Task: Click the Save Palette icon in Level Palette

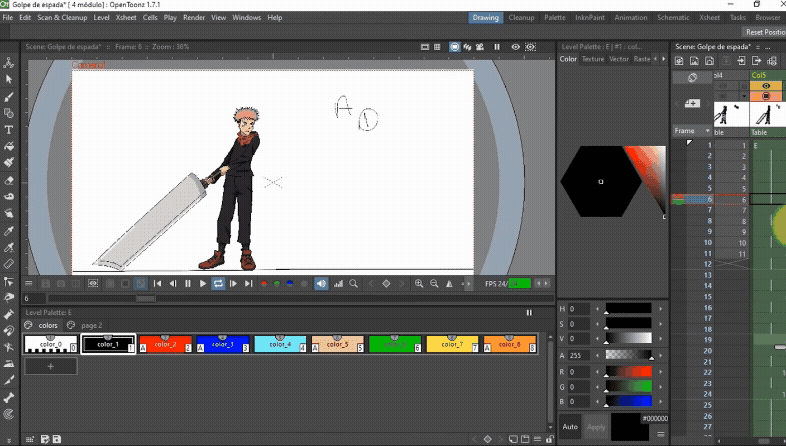Action: (57, 439)
